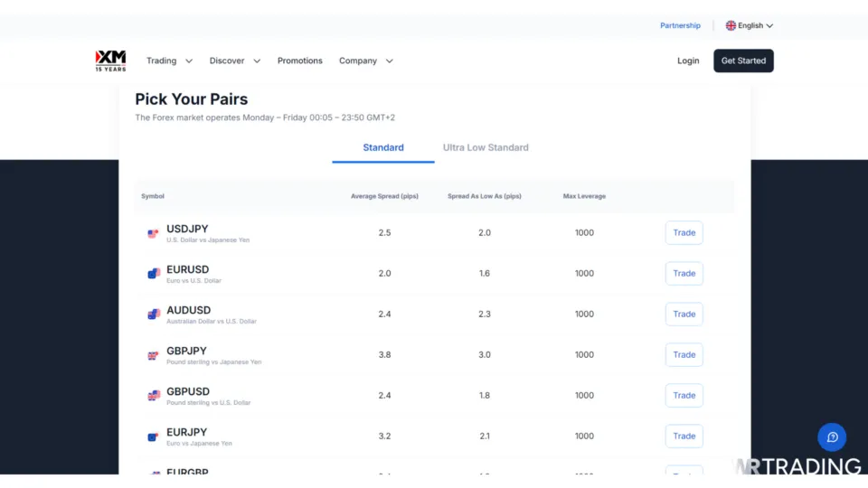Viewport: 868px width, 488px height.
Task: Click the EURJPY currency flag icon
Action: tap(154, 436)
